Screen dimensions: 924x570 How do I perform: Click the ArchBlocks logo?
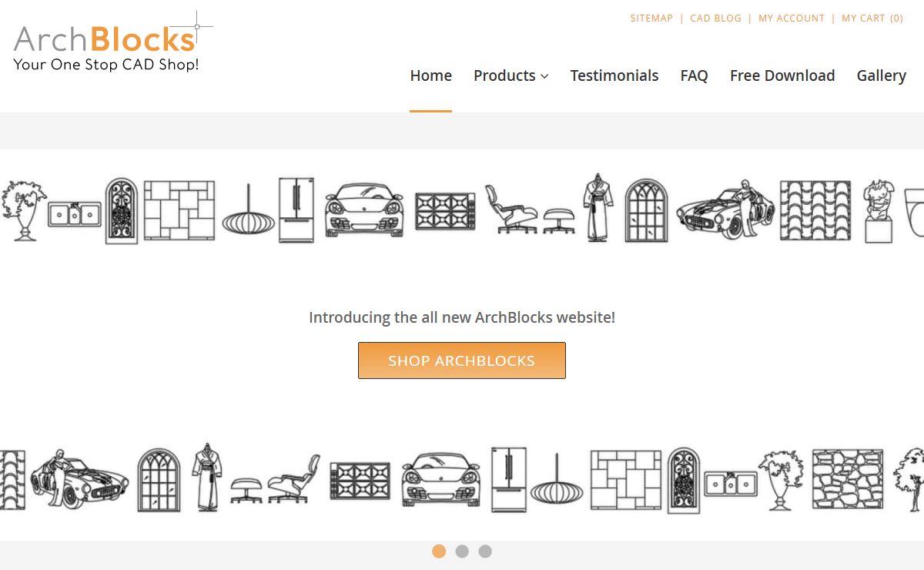[112, 42]
